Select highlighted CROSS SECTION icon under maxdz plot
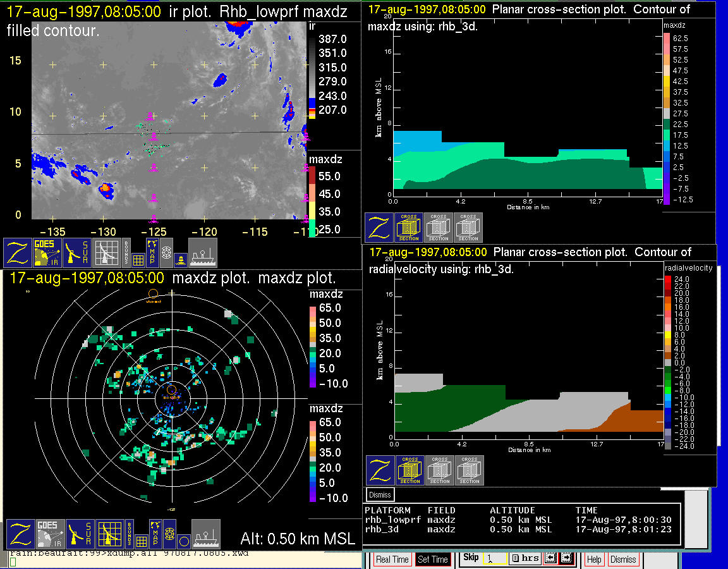The image size is (728, 569). click(x=409, y=228)
